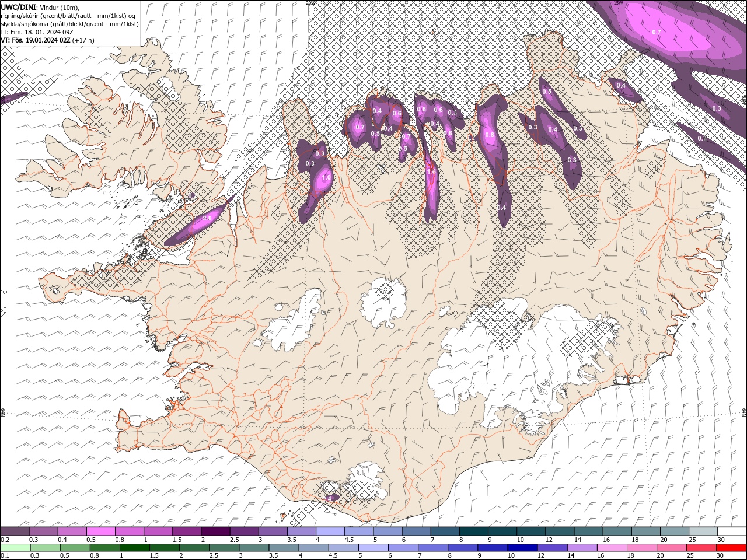Select the white swatch above 30 on snow scale
Screen dimensions: 747x560
click(x=732, y=531)
